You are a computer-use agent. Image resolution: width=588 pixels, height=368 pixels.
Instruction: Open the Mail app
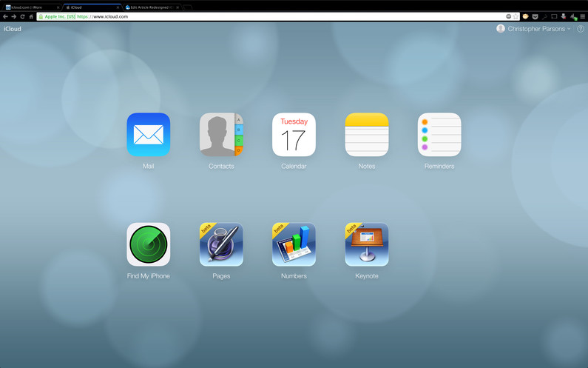148,135
